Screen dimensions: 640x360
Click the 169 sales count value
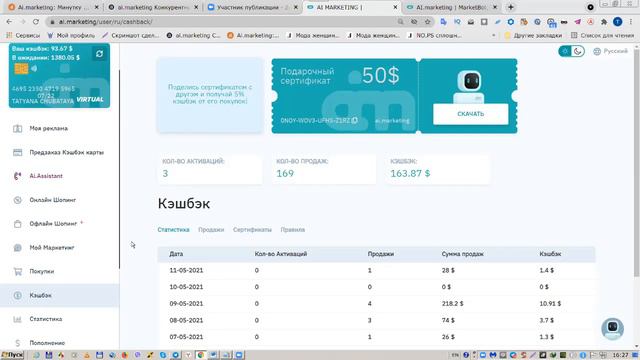click(285, 173)
